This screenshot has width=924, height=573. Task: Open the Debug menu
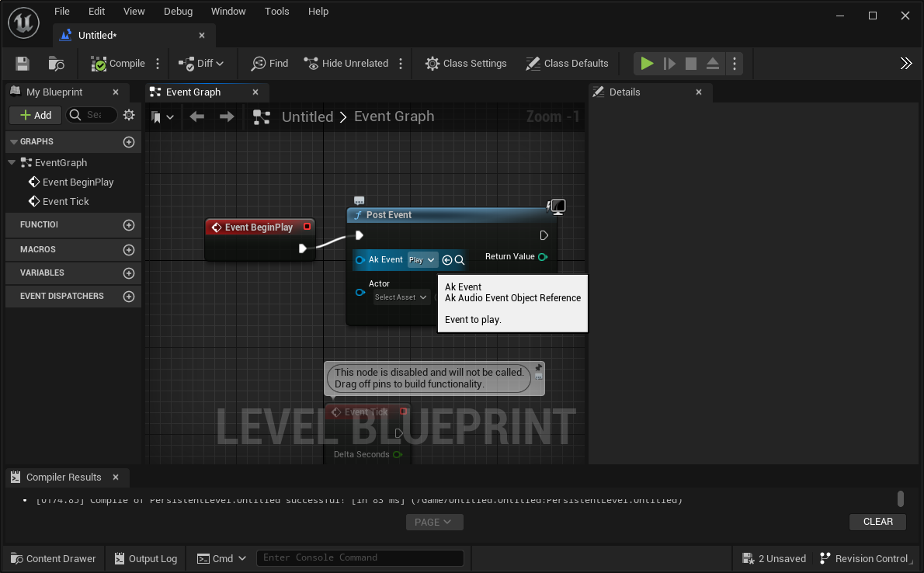178,11
